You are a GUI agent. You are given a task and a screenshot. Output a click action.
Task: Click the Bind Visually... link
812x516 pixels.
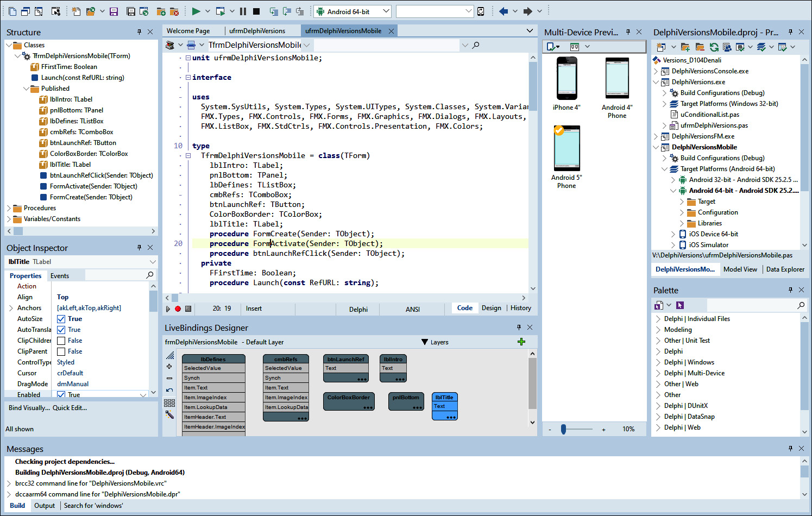pyautogui.click(x=29, y=408)
